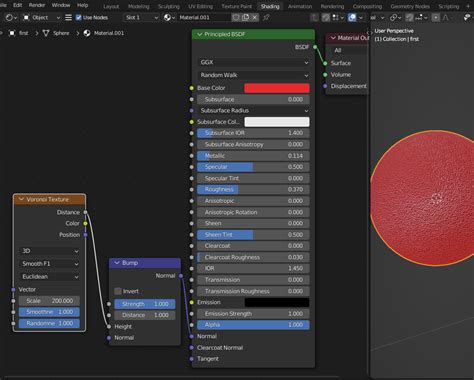Expand the Subsurface Radius dropdown
Screen dimensions: 474x380
coord(253,110)
